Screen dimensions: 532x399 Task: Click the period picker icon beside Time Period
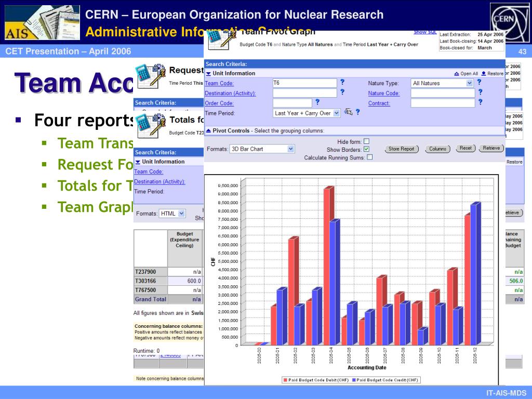[x=349, y=112]
